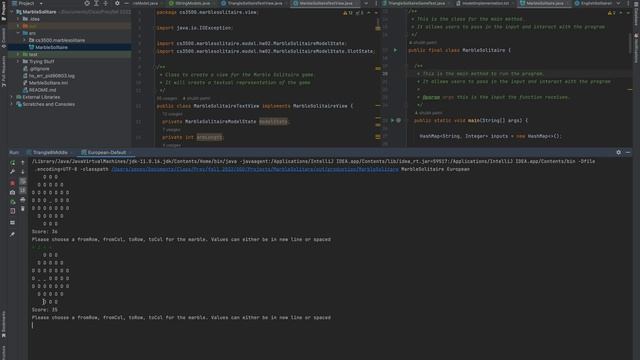Run the MarbleSolitaire class gutter arrow
The height and width of the screenshot is (360, 640).
pos(395,50)
